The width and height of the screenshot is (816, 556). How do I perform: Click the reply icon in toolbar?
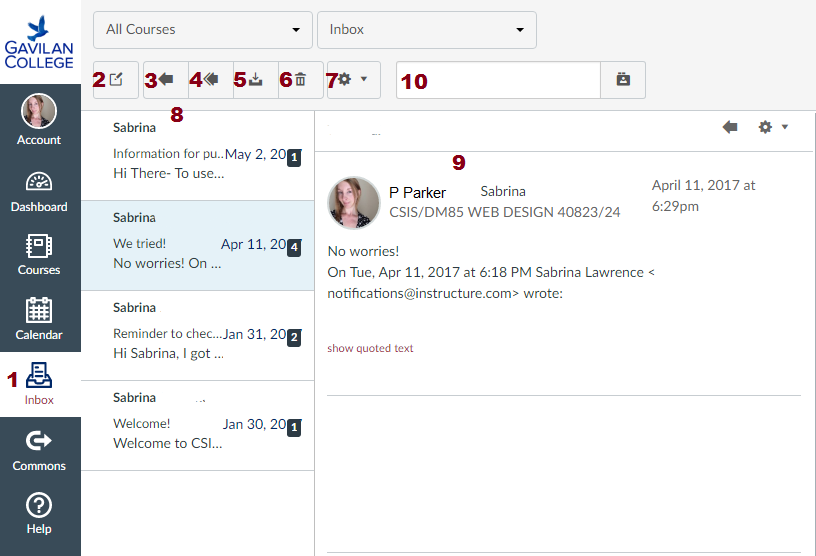[x=166, y=80]
